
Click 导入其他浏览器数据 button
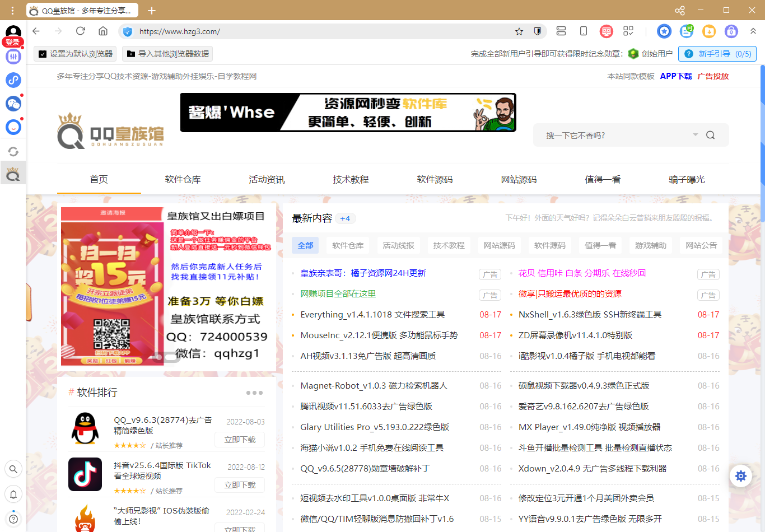coord(167,54)
